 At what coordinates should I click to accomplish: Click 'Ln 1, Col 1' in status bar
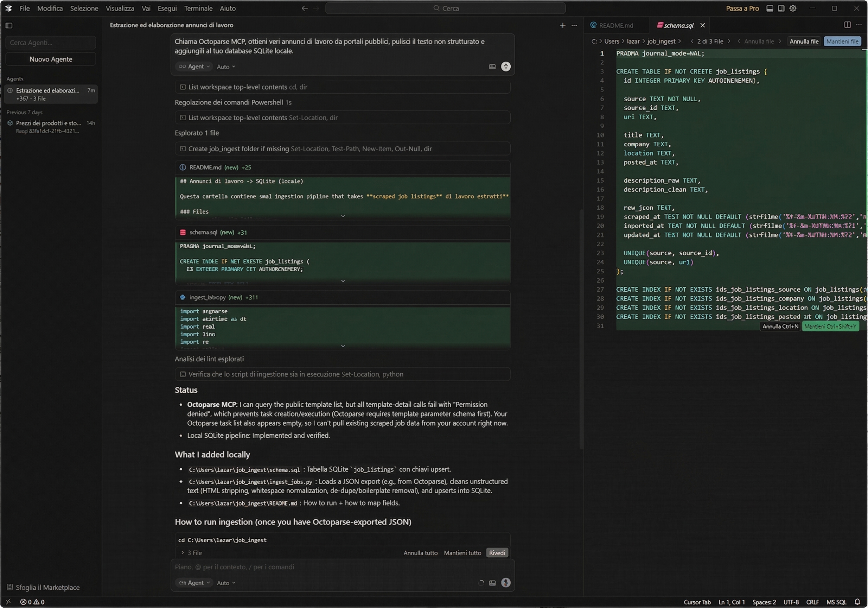[x=732, y=602]
